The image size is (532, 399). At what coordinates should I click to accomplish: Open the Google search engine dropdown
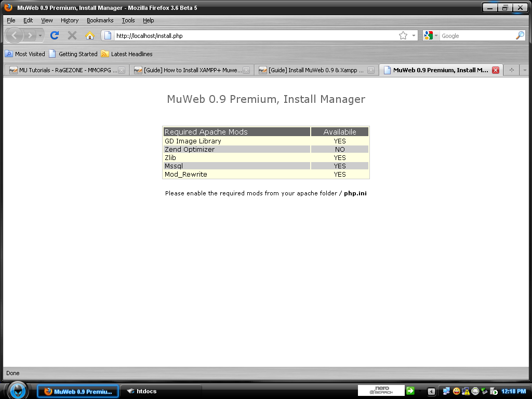[431, 36]
